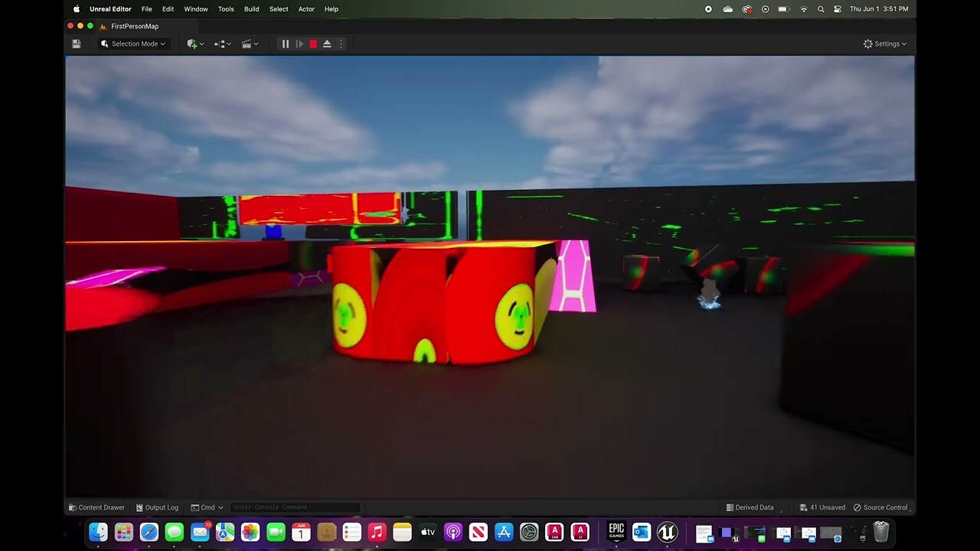Viewport: 980px width, 551px height.
Task: Click the Save Current Level icon
Action: [x=77, y=44]
